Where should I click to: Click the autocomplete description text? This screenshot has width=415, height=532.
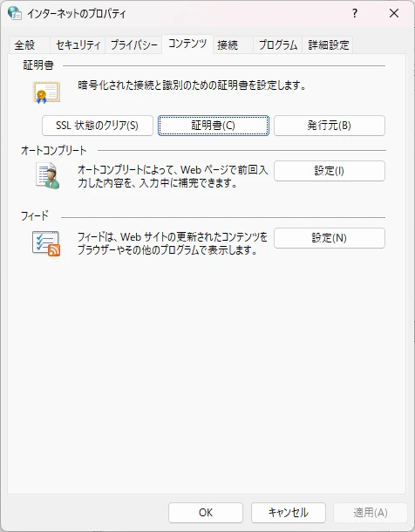tap(173, 176)
